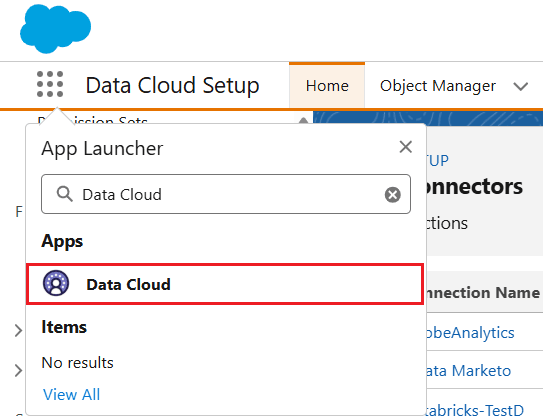This screenshot has height=416, width=543.
Task: Click the search magnifier icon
Action: click(64, 194)
